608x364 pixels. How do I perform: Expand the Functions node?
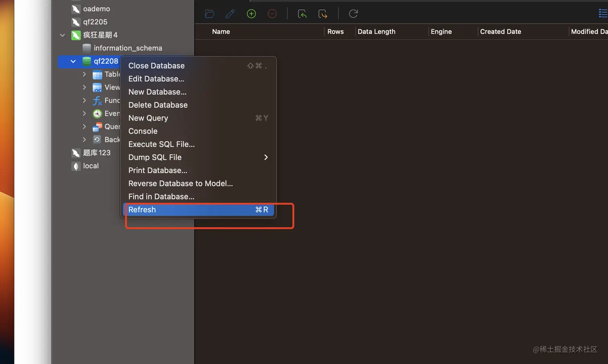point(84,100)
